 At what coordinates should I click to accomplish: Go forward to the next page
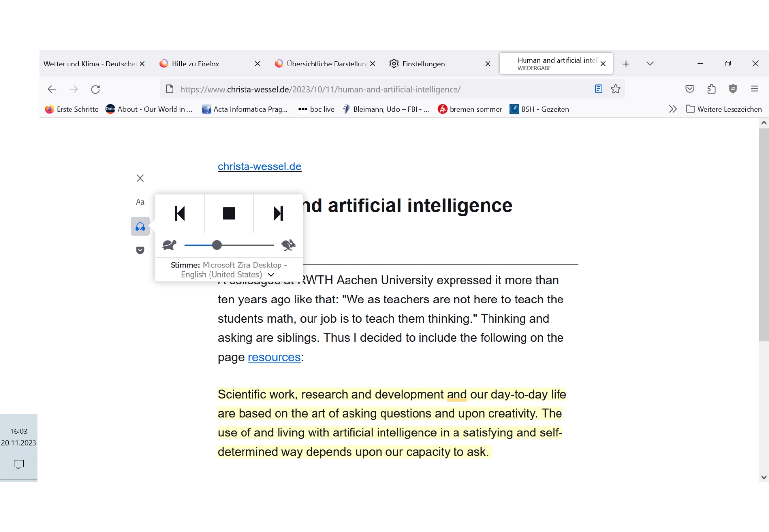(x=73, y=89)
